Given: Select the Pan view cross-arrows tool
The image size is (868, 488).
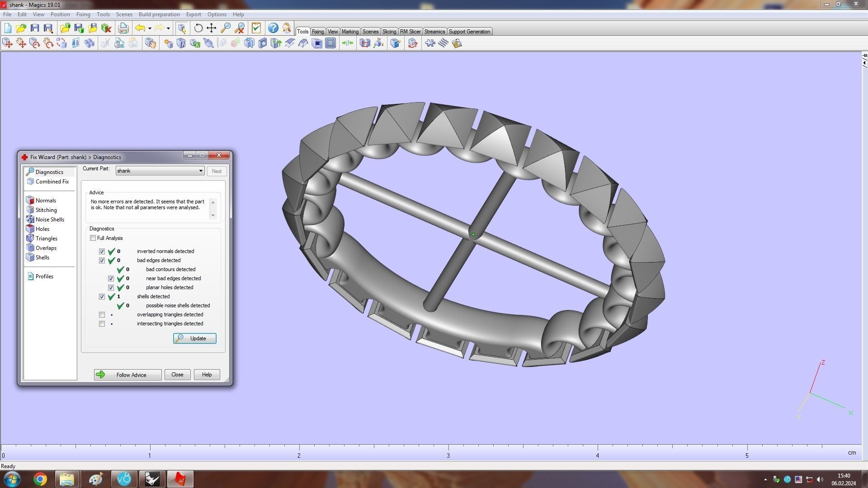Looking at the screenshot, I should 212,28.
